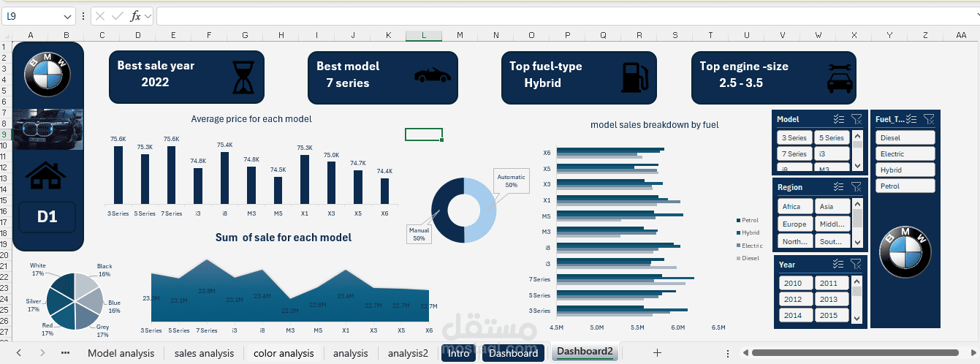980x364 pixels.
Task: Click the Cancel X icon in the formula bar
Action: point(100,16)
